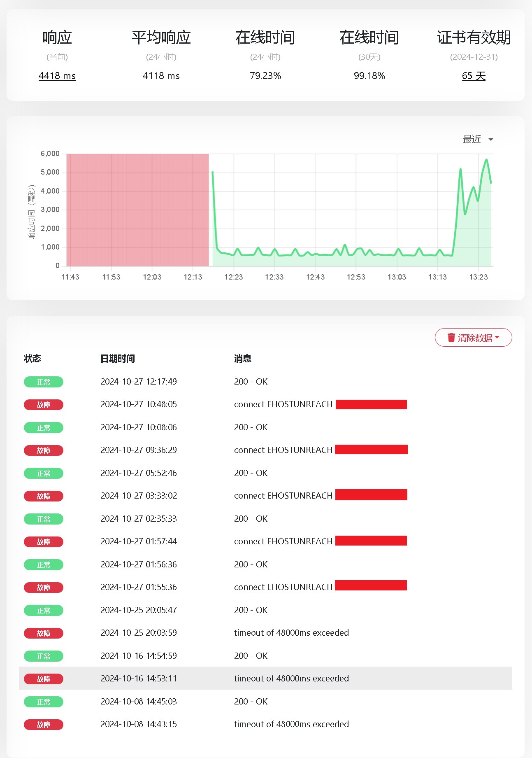
Task: Click timeout message at 2024-10-25 20:03:59
Action: pos(291,633)
